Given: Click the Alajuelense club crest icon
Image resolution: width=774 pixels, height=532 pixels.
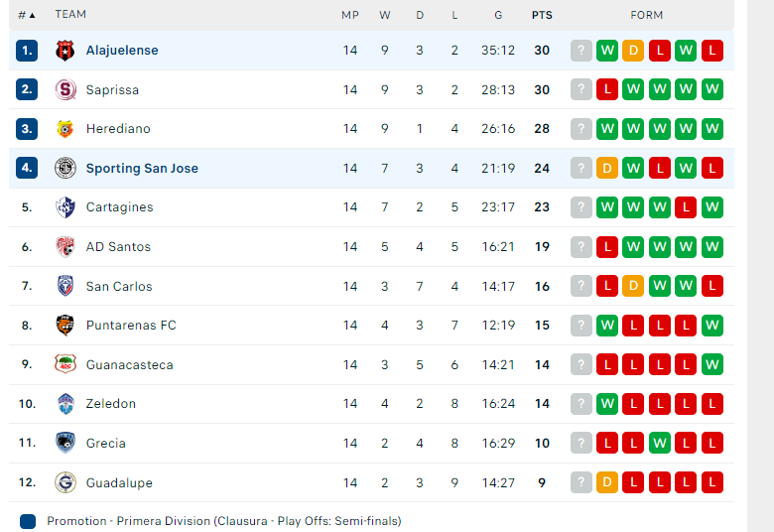Looking at the screenshot, I should (x=65, y=51).
